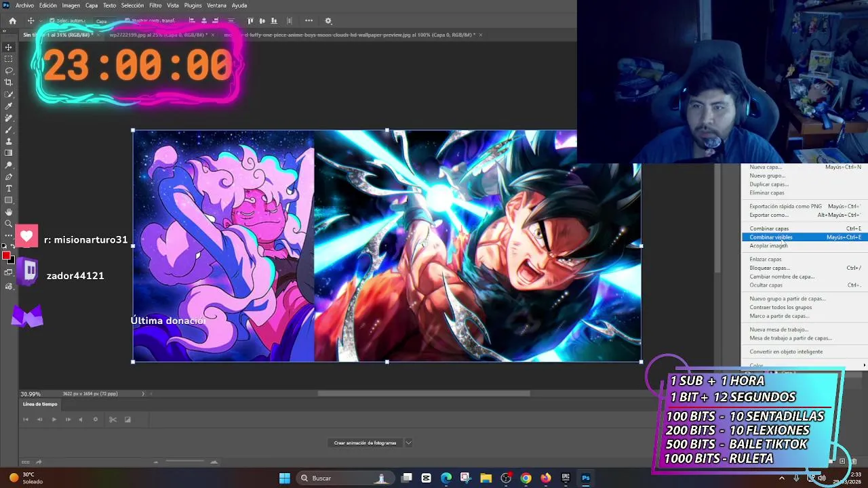Image resolution: width=868 pixels, height=488 pixels.
Task: Open the weather widget showing 30°C
Action: click(26, 478)
